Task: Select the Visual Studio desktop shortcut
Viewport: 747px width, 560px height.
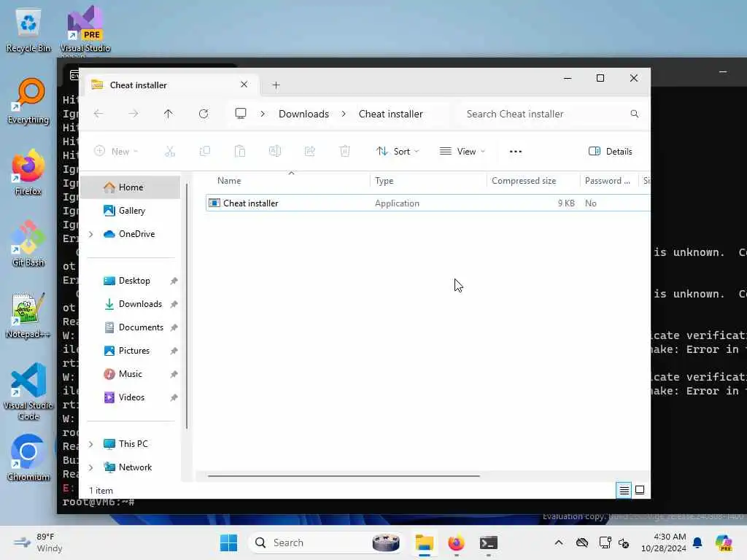Action: [x=85, y=29]
